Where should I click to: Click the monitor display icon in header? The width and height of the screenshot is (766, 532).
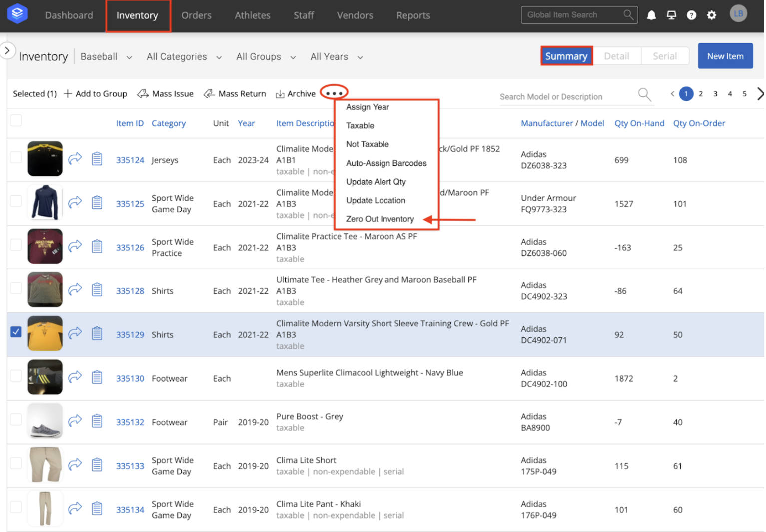coord(671,15)
